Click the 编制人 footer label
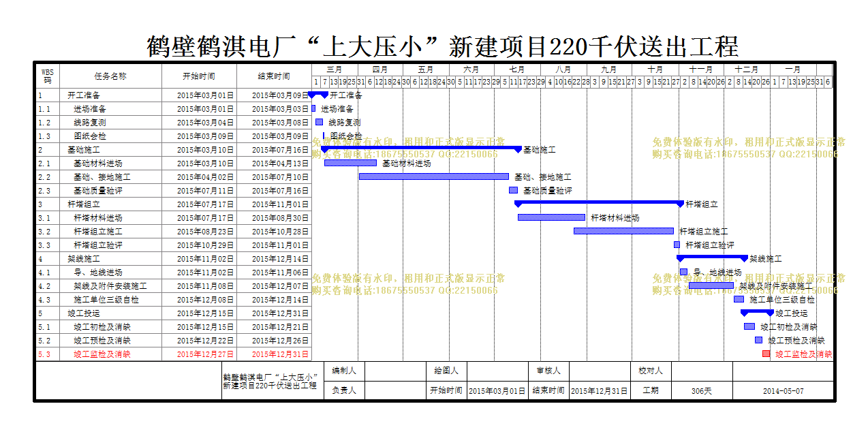868x434 pixels. [x=344, y=371]
